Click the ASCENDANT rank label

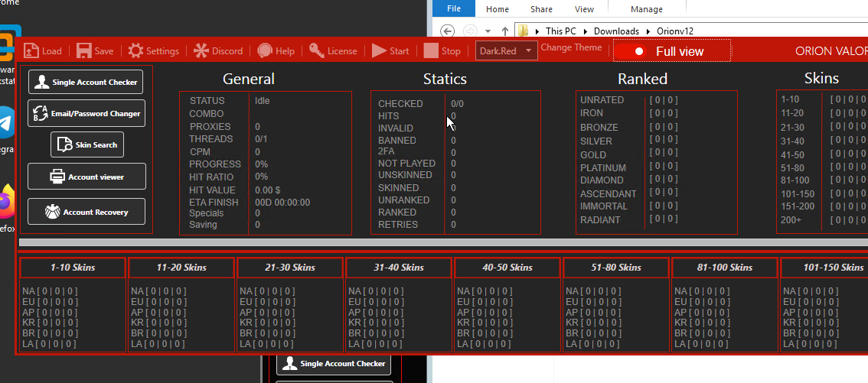click(x=609, y=194)
